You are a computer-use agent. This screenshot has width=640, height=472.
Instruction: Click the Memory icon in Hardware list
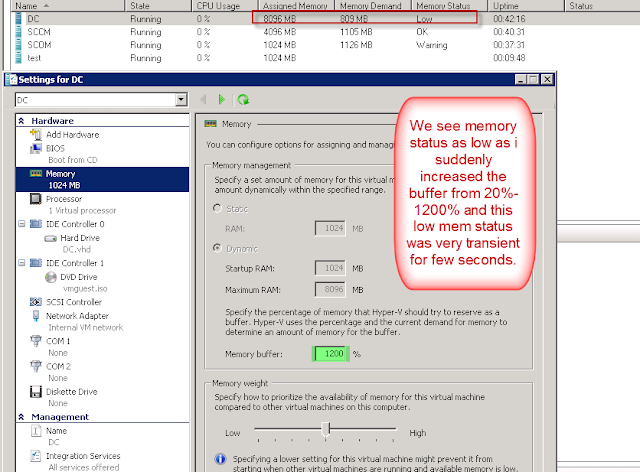(36, 174)
